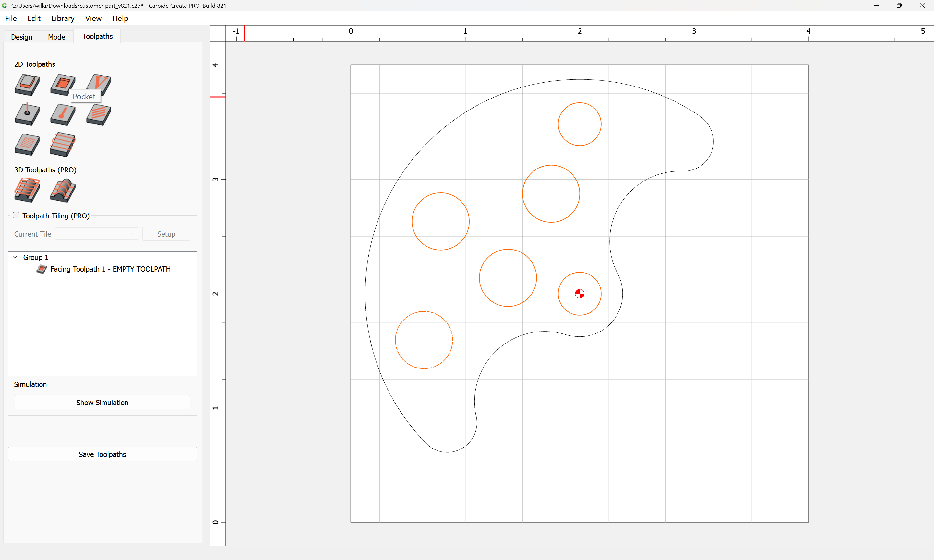Viewport: 934px width, 560px height.
Task: Select the Pocket toolpath icon
Action: 62,83
